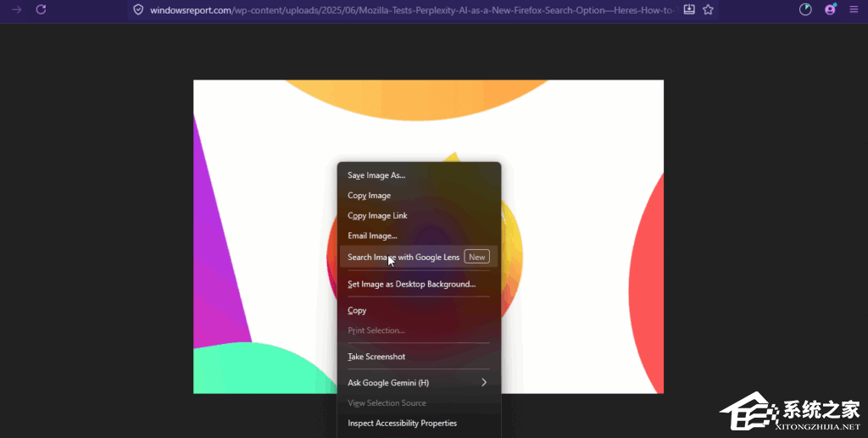Expand the Ask Google Gemini submenu chevron
868x438 pixels.
(x=484, y=382)
